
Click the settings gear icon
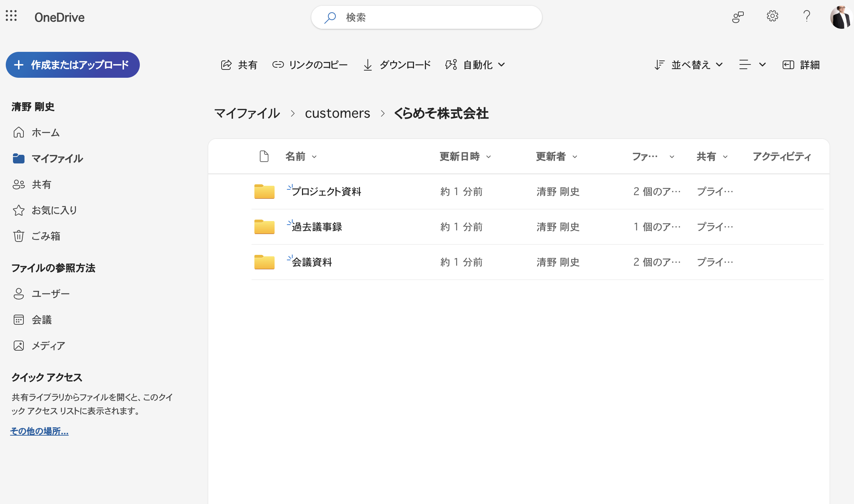772,16
